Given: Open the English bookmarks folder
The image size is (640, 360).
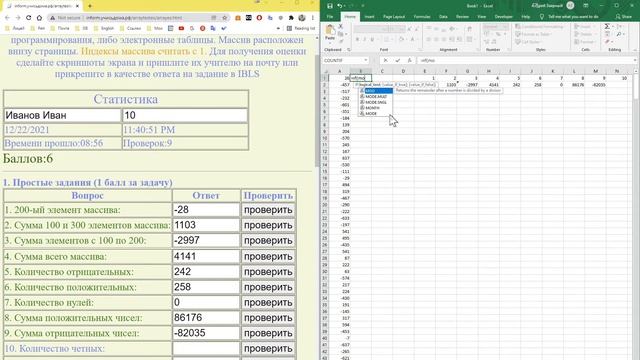Looking at the screenshot, I should [x=104, y=28].
